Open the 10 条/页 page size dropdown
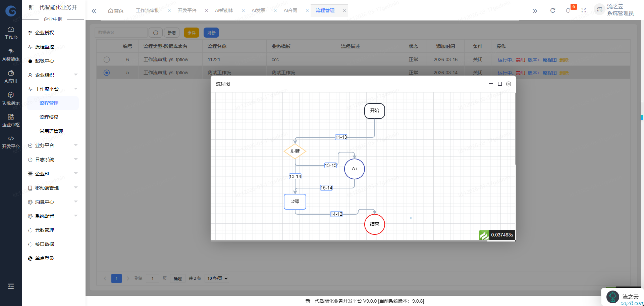 point(217,278)
